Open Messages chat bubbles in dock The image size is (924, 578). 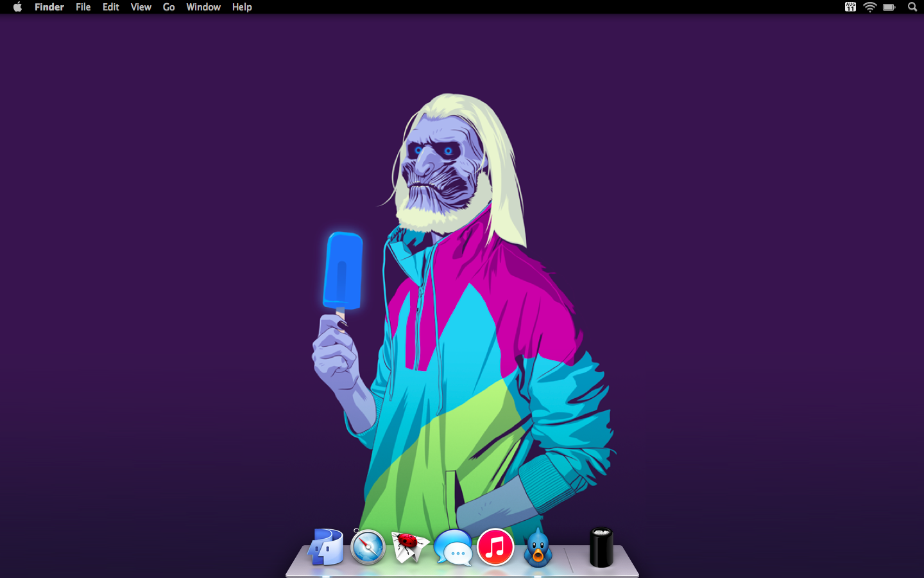(453, 548)
